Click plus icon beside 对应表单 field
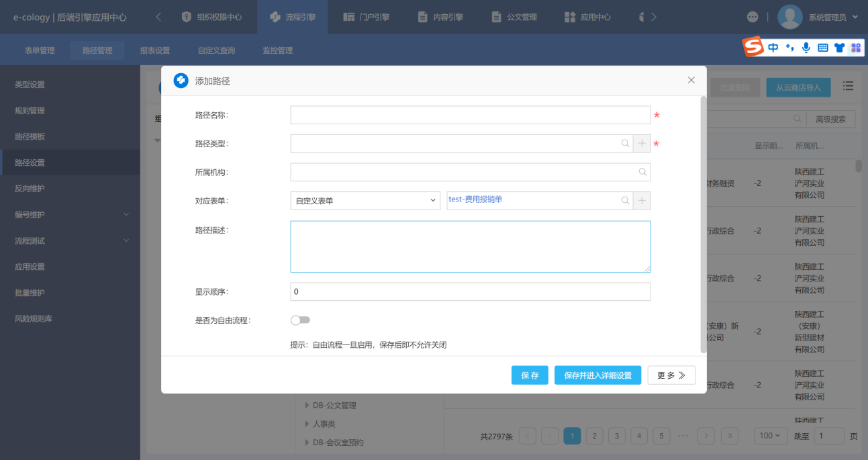 click(642, 201)
